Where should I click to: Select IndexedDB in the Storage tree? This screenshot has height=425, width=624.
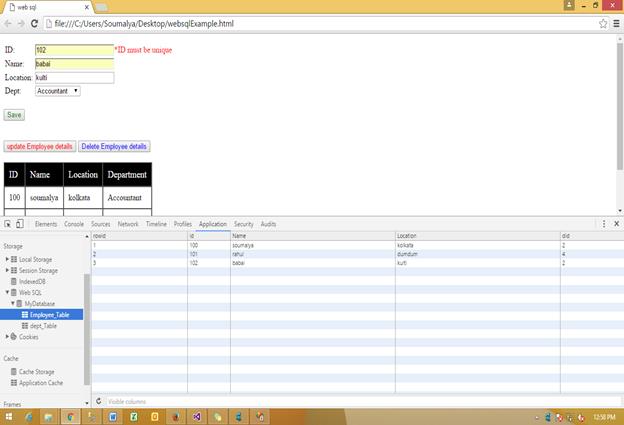pos(32,281)
